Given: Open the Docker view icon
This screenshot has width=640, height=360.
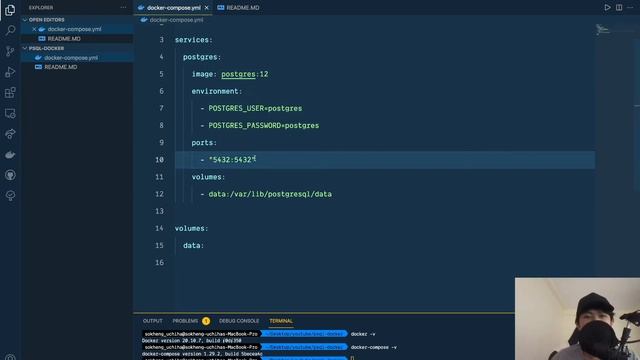Looking at the screenshot, I should coord(10,155).
